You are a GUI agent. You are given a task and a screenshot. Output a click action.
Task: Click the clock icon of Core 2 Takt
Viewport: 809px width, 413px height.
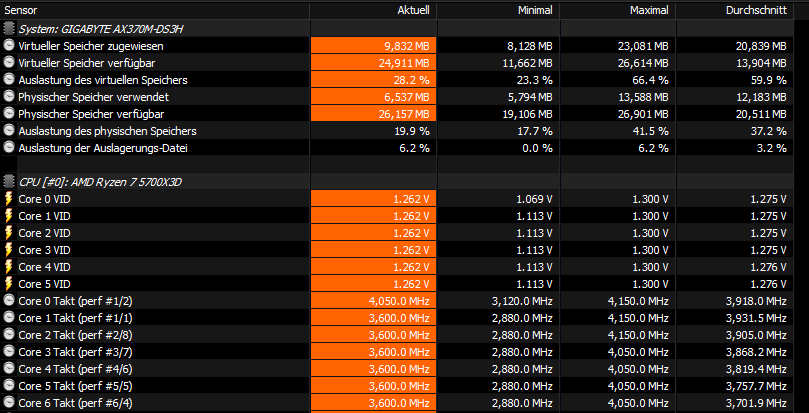coord(9,335)
